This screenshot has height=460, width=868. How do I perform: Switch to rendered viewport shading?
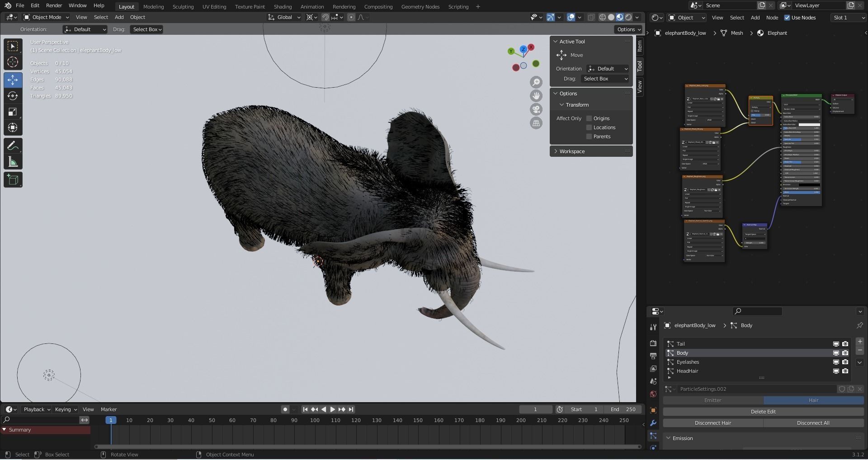tap(628, 17)
